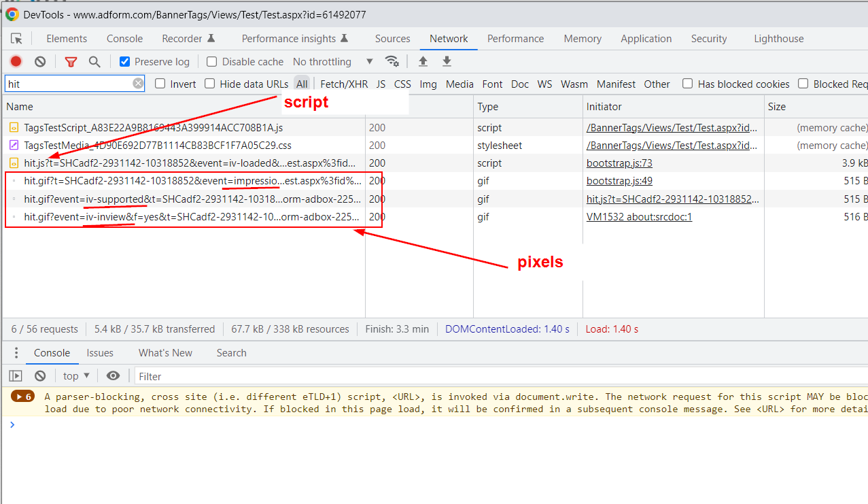Create live expression eye icon
The width and height of the screenshot is (868, 504).
point(114,376)
